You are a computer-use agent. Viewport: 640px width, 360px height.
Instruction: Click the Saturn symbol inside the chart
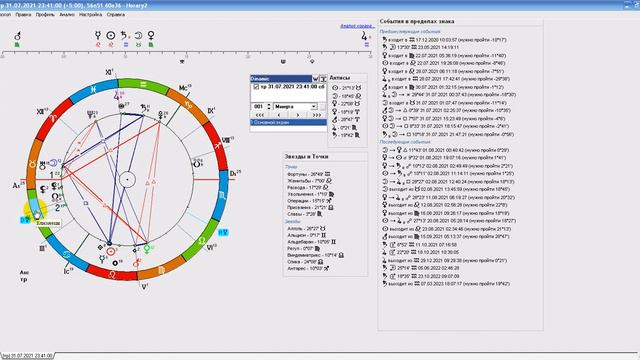point(145,108)
